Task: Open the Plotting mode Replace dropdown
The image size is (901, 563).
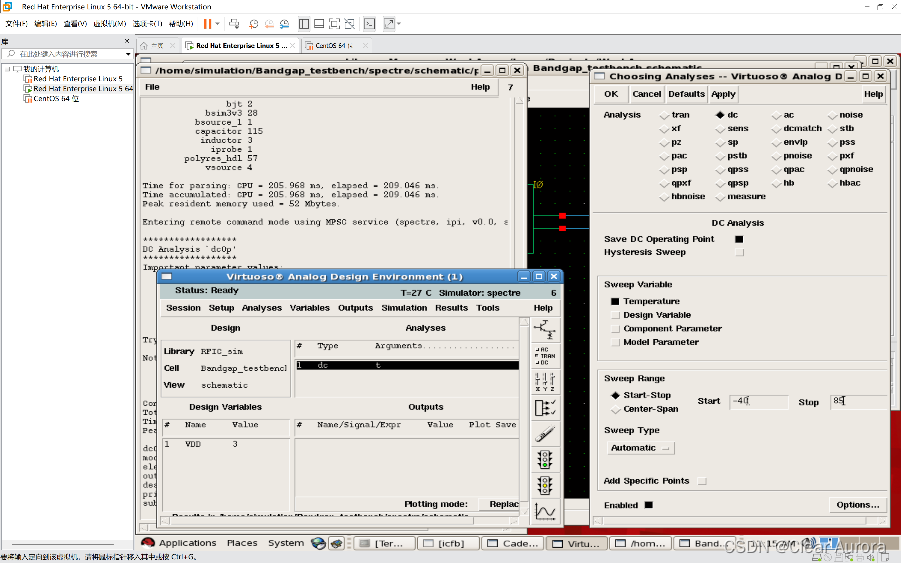Action: click(499, 504)
